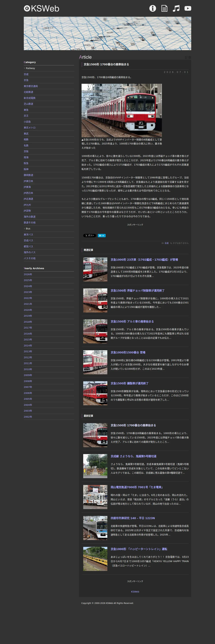Click the map banner image below the header
Screen dimensions: 215x644
(x=107, y=33)
